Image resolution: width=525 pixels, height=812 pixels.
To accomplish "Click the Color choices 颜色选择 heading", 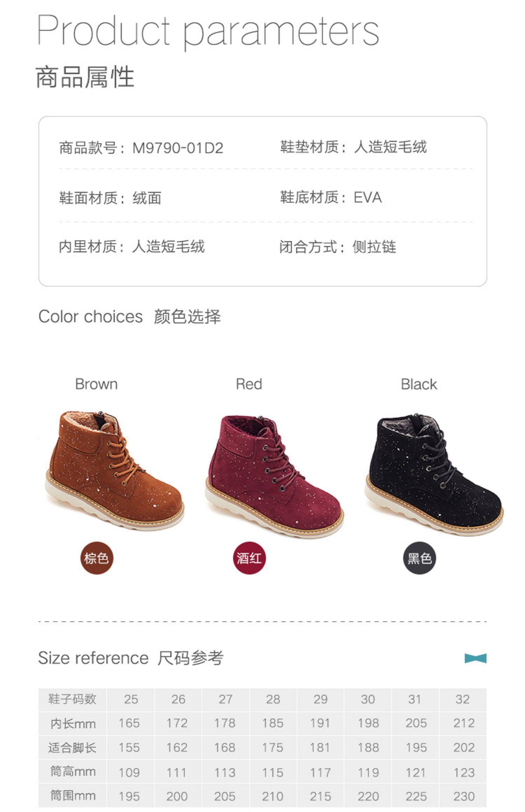I will (129, 316).
